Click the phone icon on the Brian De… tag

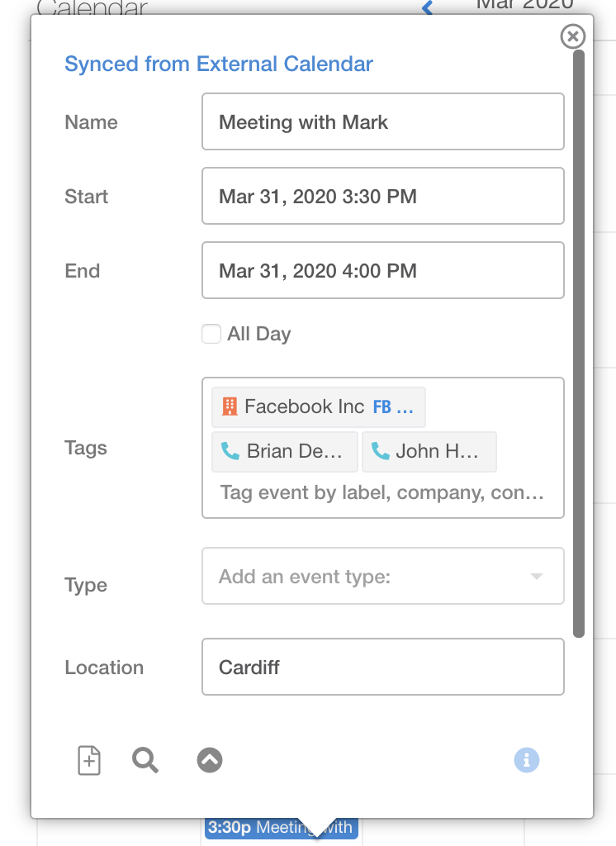pos(230,450)
